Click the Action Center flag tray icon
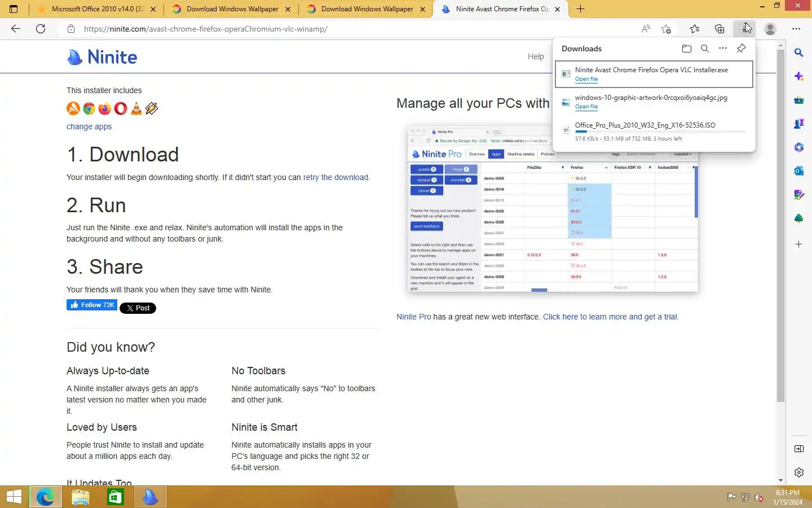 (731, 497)
